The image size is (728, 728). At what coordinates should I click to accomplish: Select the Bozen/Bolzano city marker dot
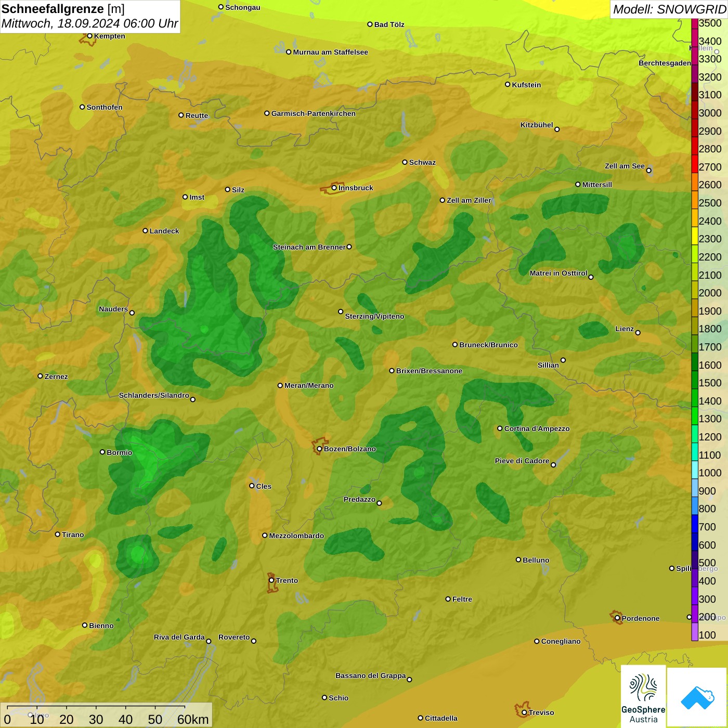(x=319, y=449)
